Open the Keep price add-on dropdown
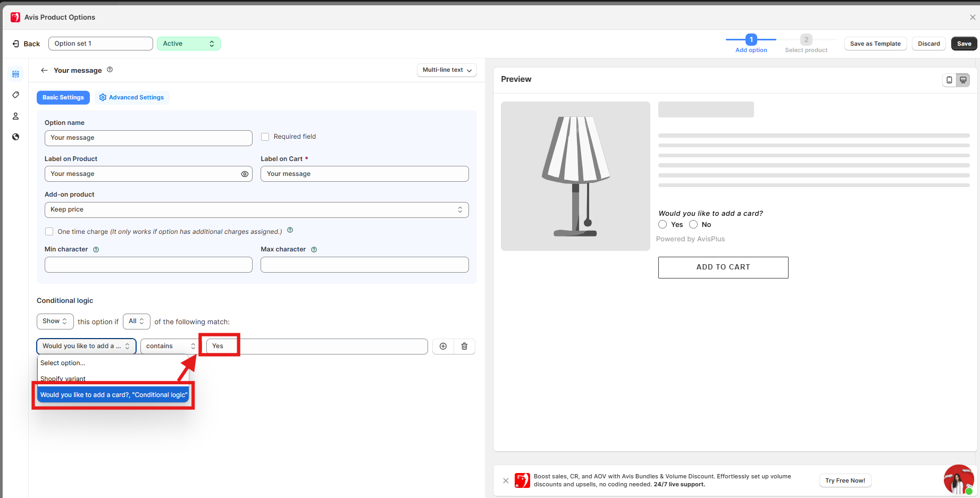This screenshot has width=980, height=498. 256,209
